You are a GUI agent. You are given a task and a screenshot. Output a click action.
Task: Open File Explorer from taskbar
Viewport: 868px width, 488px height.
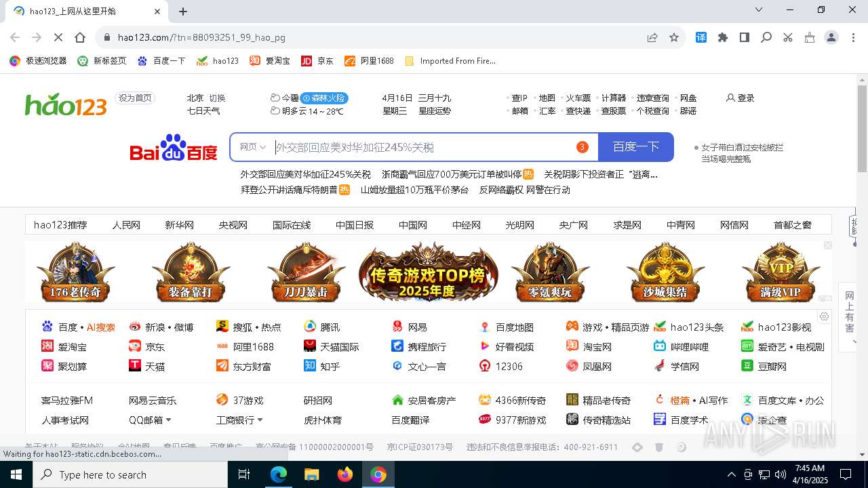pos(311,474)
